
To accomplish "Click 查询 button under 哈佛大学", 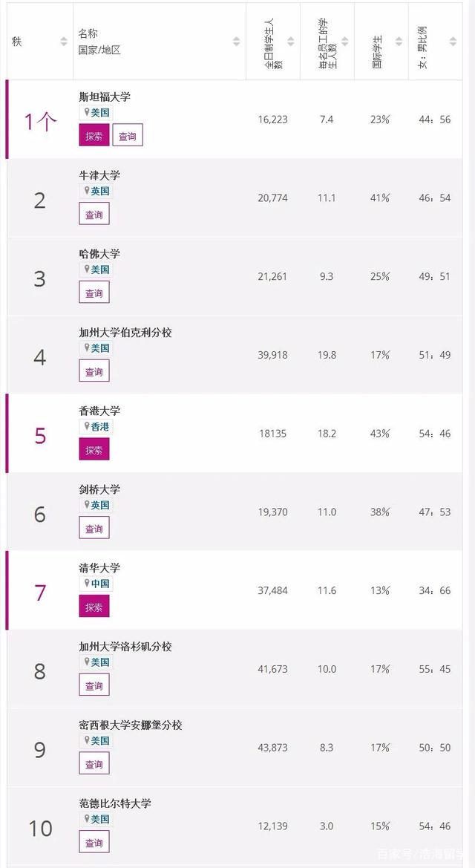I will click(94, 293).
